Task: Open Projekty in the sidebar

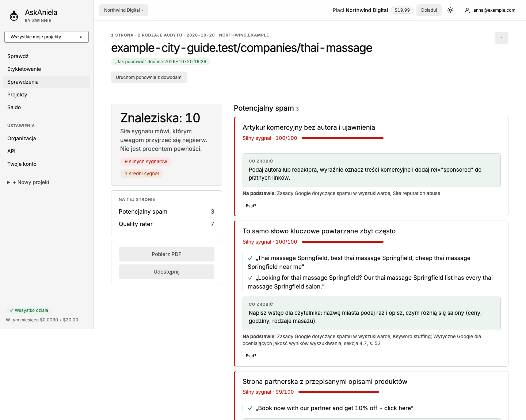Action: tap(46, 95)
